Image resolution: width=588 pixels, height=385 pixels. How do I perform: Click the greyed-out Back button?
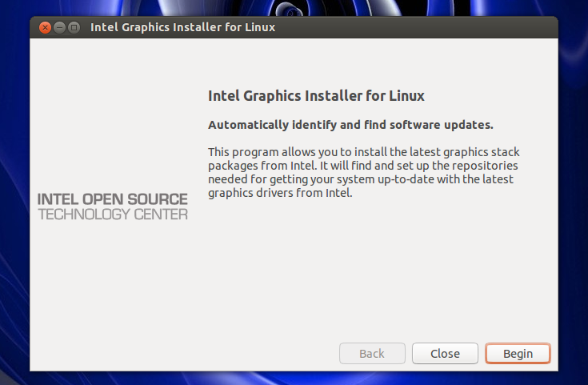pyautogui.click(x=372, y=354)
